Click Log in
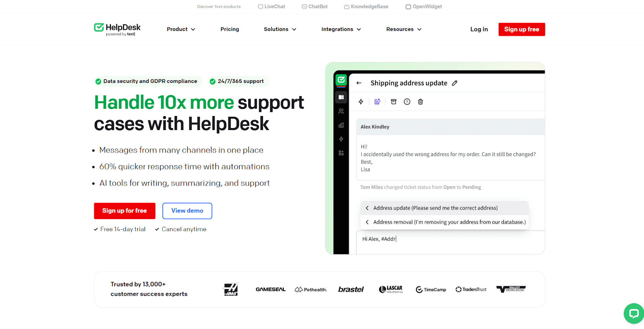The image size is (644, 329). click(x=479, y=29)
